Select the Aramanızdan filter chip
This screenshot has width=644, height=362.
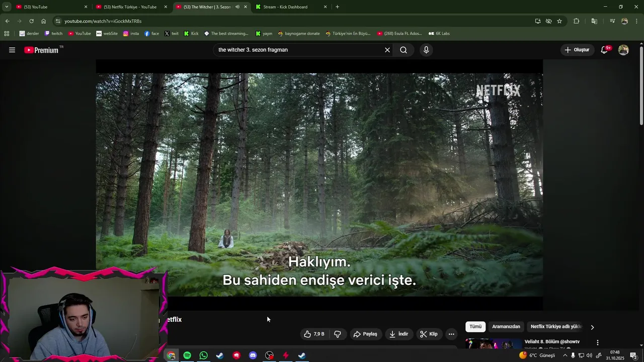click(506, 327)
